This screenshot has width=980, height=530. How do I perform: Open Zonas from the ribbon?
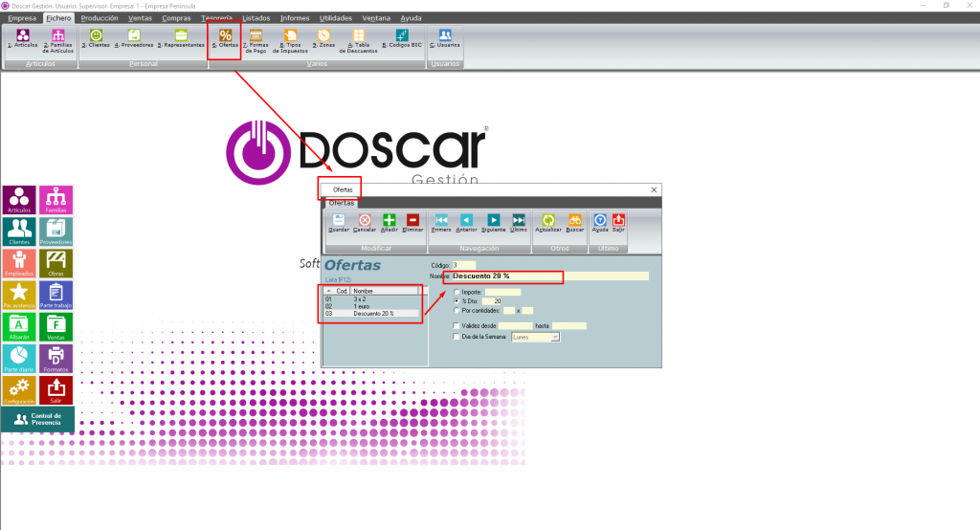click(323, 39)
